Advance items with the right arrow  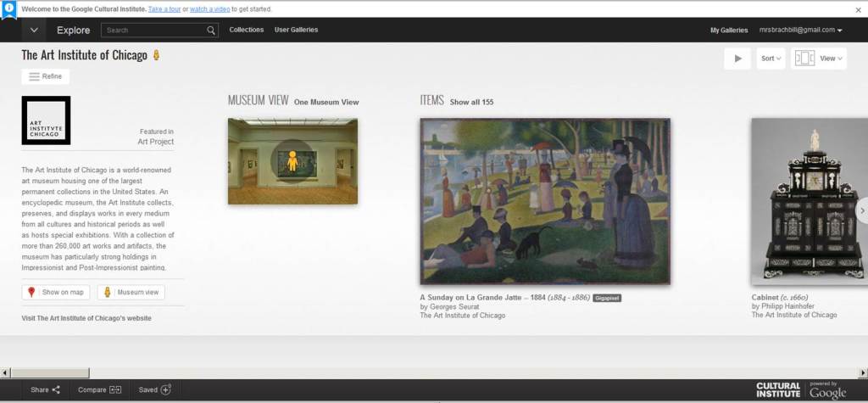[x=862, y=210]
